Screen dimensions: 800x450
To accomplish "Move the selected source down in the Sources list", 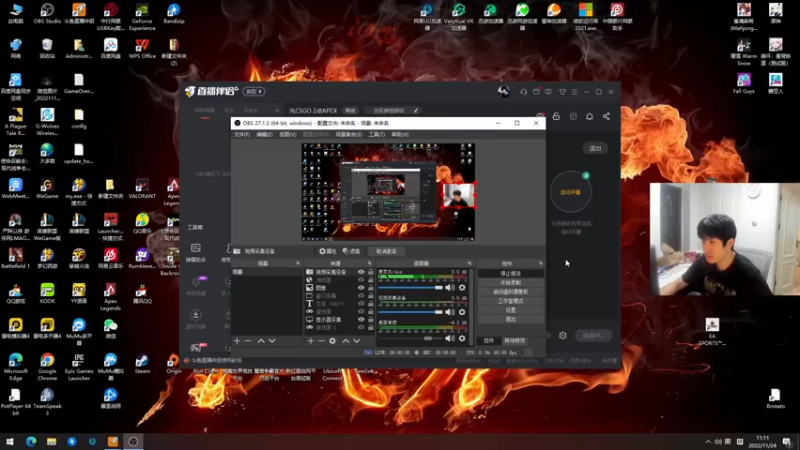I will (x=357, y=340).
